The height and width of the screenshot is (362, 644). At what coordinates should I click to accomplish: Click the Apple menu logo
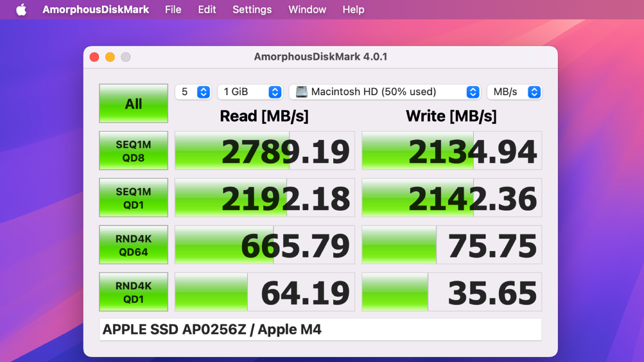21,9
